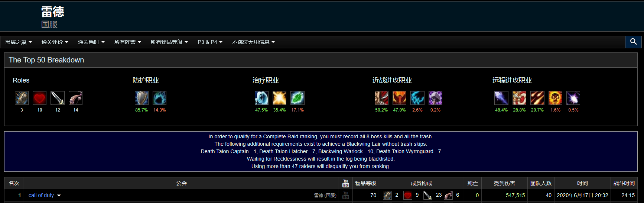Image resolution: width=644 pixels, height=203 pixels.
Task: Sort by the 受到伤害 column header
Action: pyautogui.click(x=504, y=183)
